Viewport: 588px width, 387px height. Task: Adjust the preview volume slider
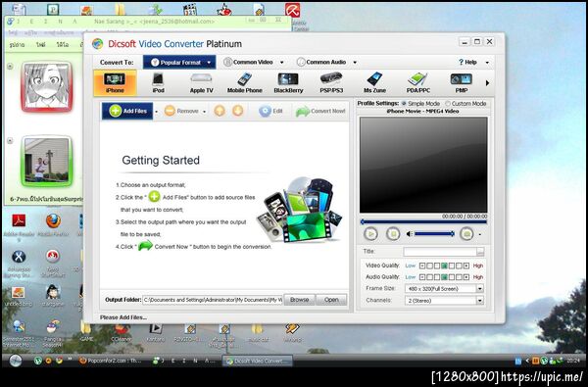(434, 234)
